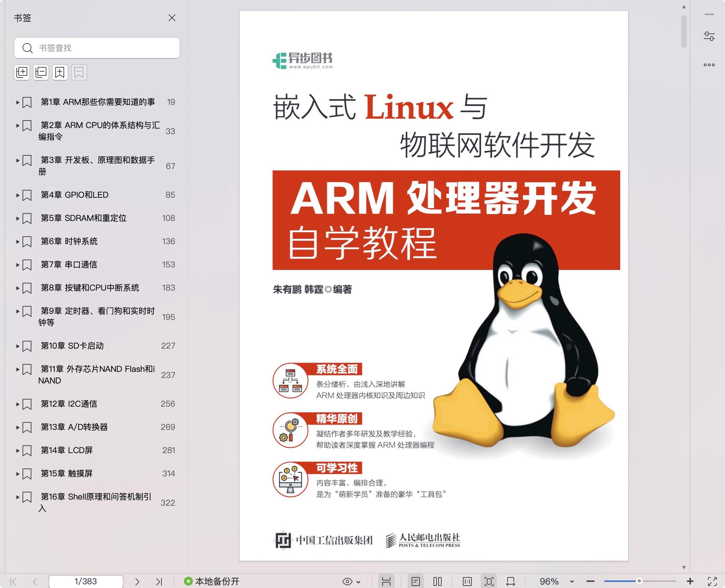The image size is (725, 588).
Task: Select two-page side-by-side view
Action: [438, 582]
